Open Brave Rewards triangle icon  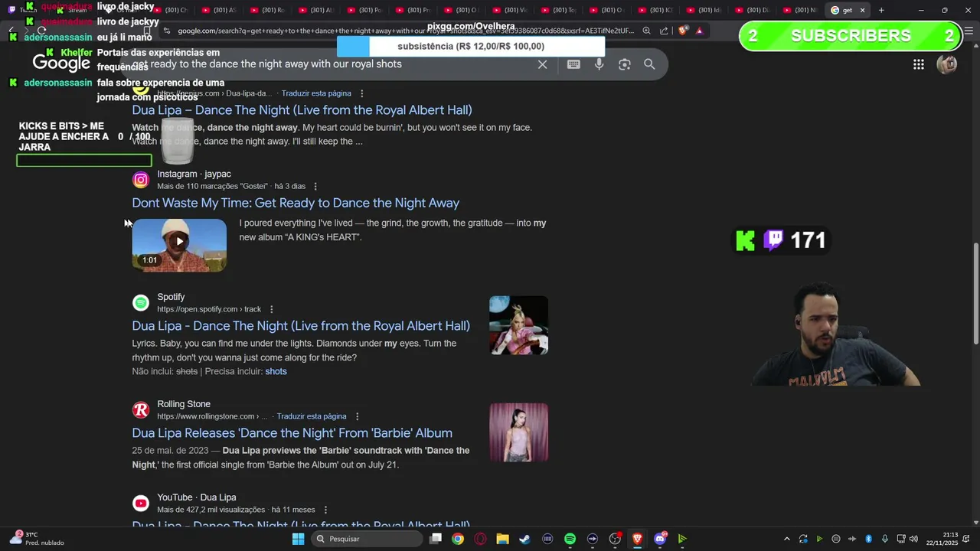699,31
